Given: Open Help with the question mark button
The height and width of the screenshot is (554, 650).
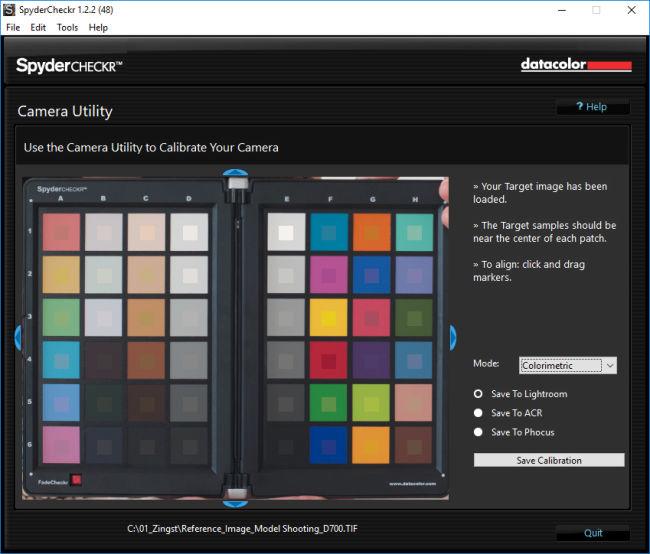Looking at the screenshot, I should coord(592,107).
